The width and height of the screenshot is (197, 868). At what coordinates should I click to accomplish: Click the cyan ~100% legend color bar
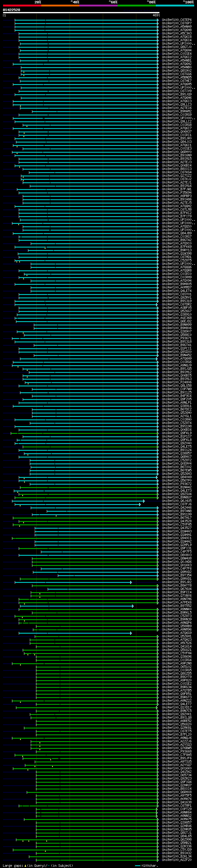[x=175, y=6]
